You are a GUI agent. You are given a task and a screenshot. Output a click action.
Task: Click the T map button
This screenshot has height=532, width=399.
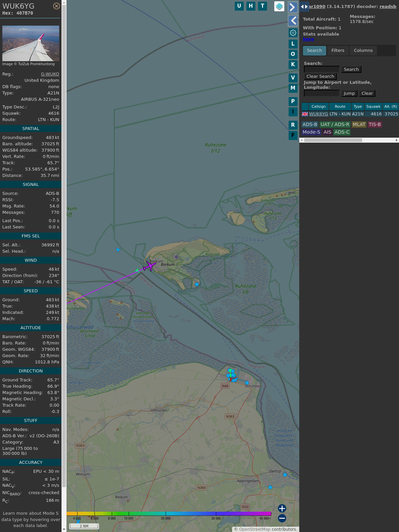pos(263,6)
